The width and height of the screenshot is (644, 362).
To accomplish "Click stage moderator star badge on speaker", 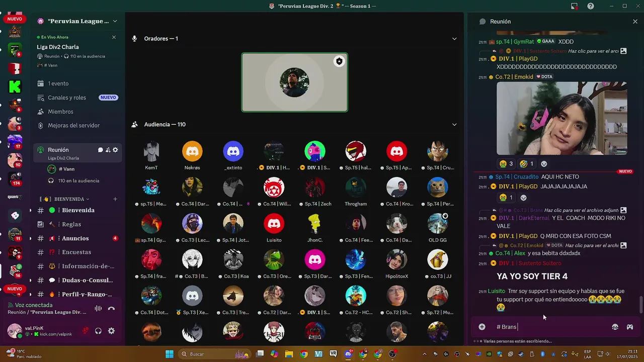I will (x=339, y=61).
